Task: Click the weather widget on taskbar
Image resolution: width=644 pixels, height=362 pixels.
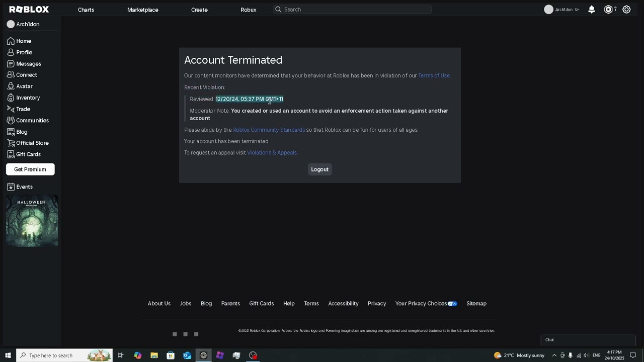Action: click(519, 355)
